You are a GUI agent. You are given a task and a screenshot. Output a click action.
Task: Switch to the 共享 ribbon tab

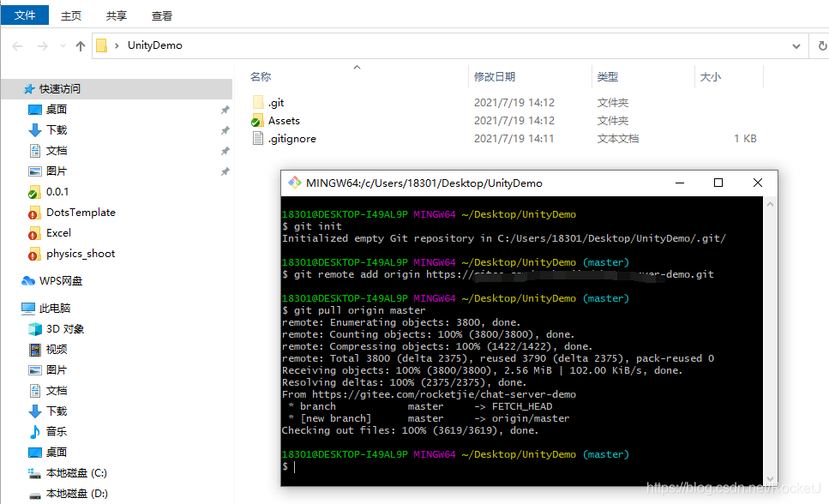117,16
